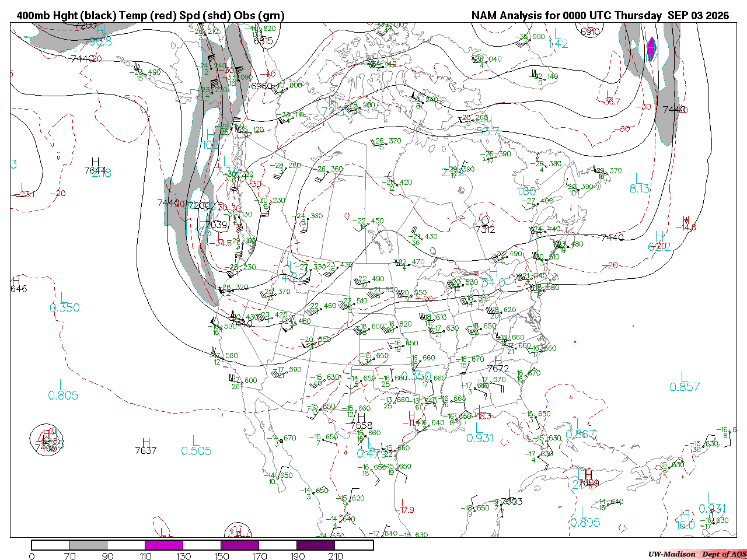The width and height of the screenshot is (747, 560).
Task: Click the dark purple 190-210 legend swatch
Action: click(316, 545)
